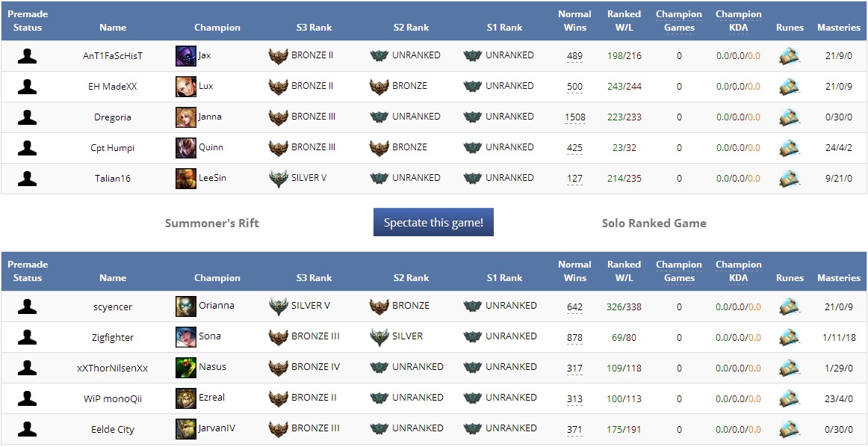Viewport: 868px width, 447px height.
Task: Click the Lux champion portrait icon
Action: [186, 87]
